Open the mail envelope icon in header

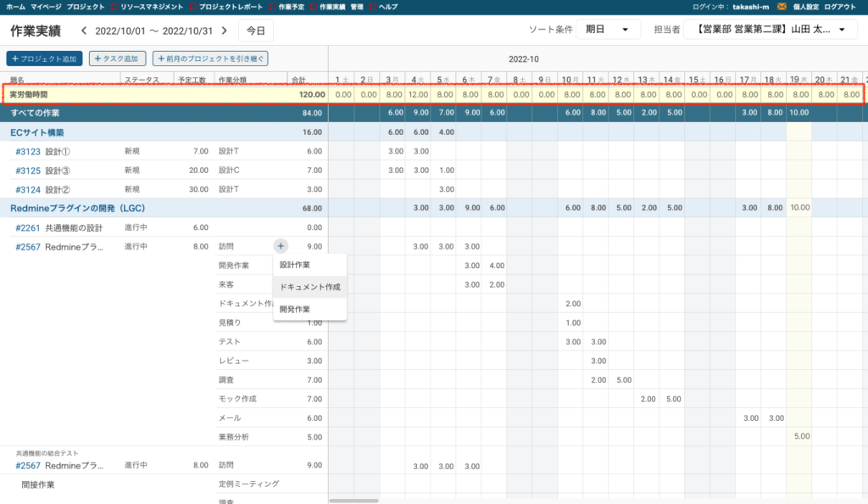[x=781, y=7]
